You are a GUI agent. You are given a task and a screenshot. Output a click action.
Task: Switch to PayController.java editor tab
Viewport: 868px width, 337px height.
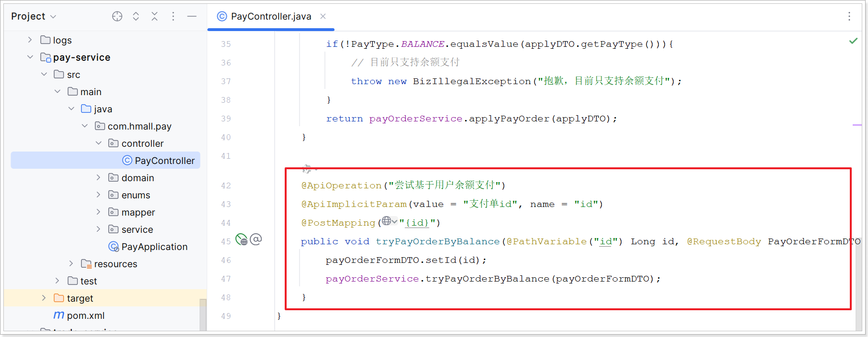click(x=271, y=17)
